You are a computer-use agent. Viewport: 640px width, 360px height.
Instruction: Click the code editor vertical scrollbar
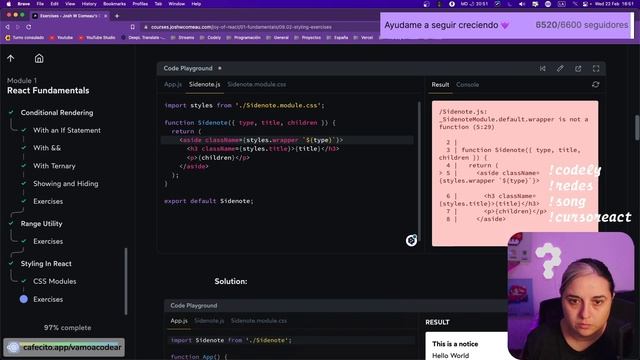point(419,171)
